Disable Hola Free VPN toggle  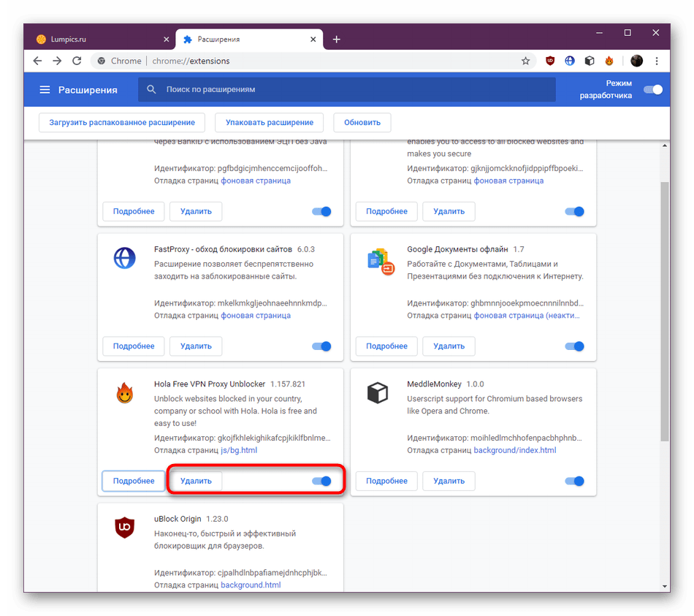(321, 481)
